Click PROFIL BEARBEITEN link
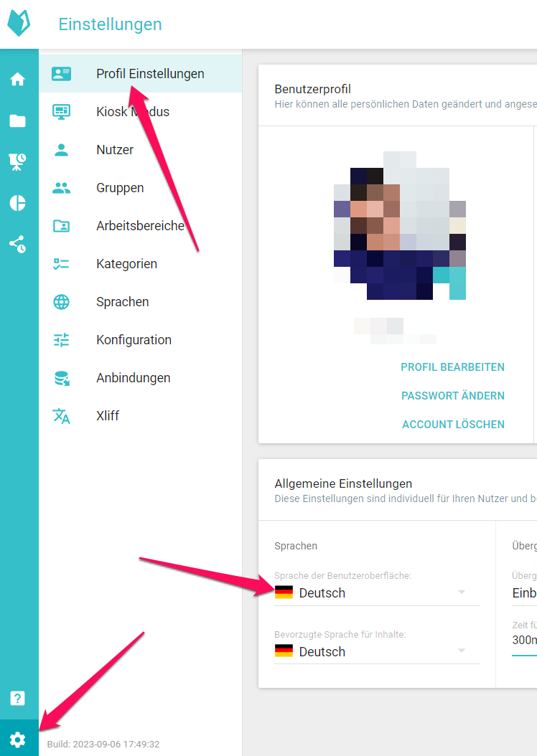537x756 pixels. (x=452, y=367)
